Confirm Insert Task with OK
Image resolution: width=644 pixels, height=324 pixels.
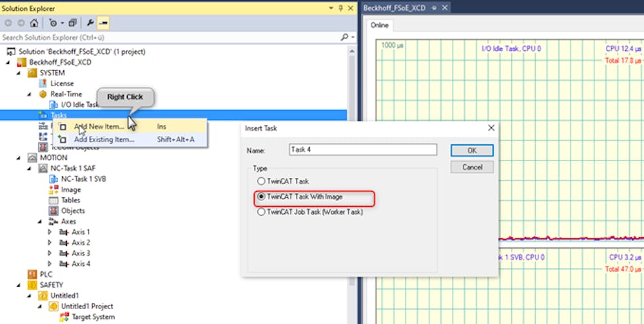tap(472, 151)
